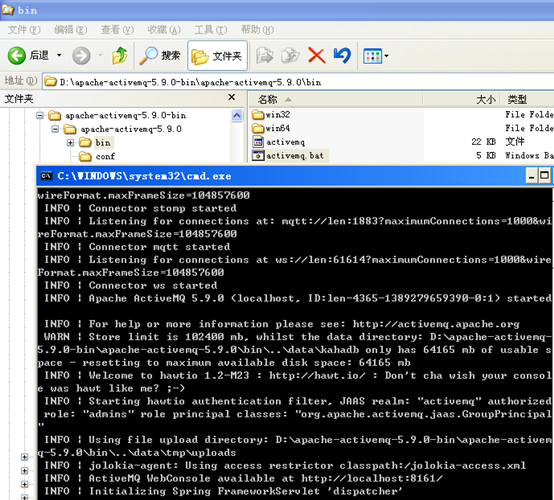
Task: Open the 收藏(A) menu
Action: pyautogui.click(x=164, y=30)
